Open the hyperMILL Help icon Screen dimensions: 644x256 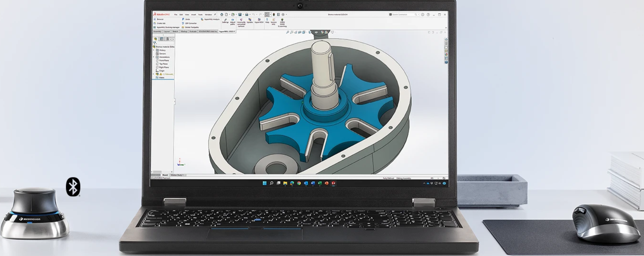(267, 20)
